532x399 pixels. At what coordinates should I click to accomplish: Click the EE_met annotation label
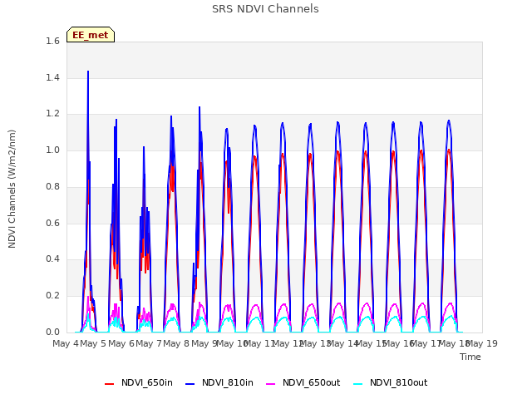(x=91, y=35)
